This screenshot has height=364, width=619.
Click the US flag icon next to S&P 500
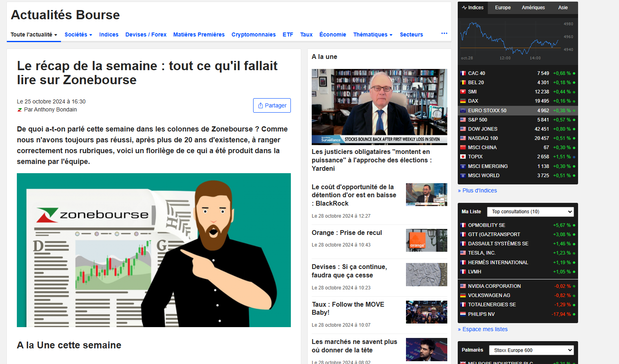coord(463,120)
